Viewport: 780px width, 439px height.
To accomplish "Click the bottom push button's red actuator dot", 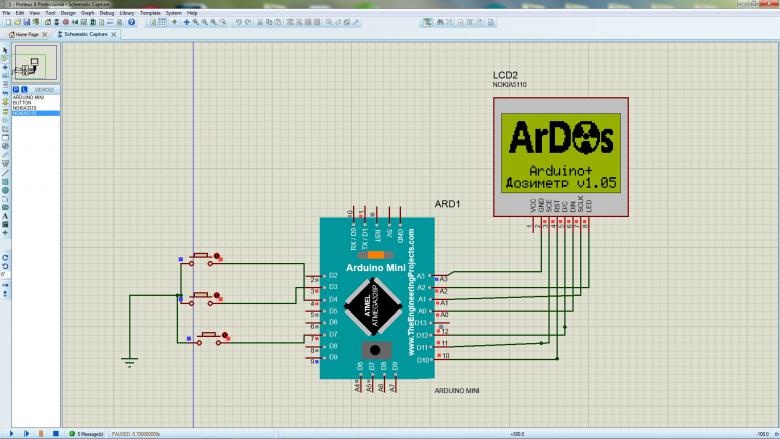I will pyautogui.click(x=225, y=336).
